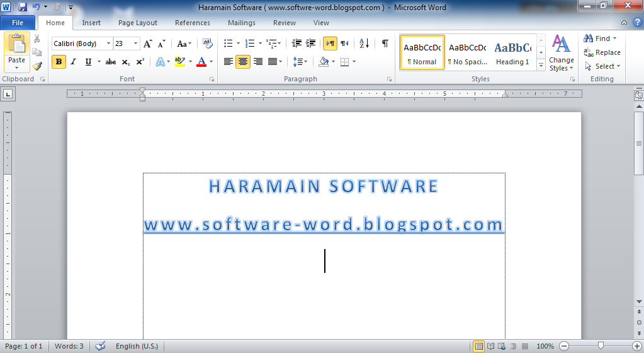Screen dimensions: 644x353
Task: Zoom in with the plus button
Action: [x=637, y=347]
